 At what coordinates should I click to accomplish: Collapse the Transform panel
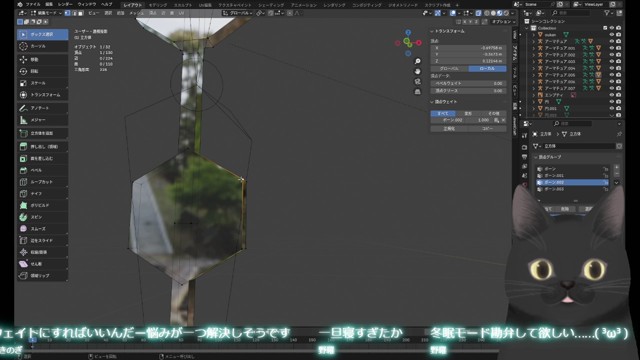click(432, 31)
